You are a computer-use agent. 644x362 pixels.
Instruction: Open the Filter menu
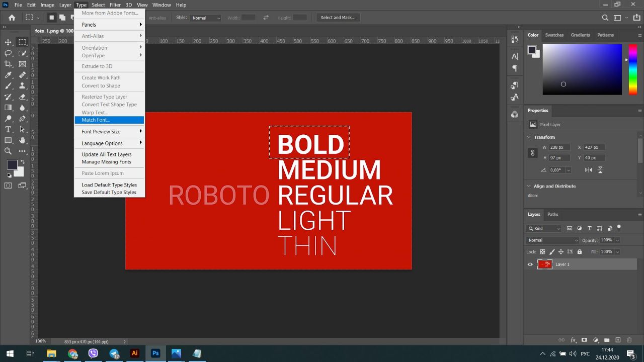115,5
